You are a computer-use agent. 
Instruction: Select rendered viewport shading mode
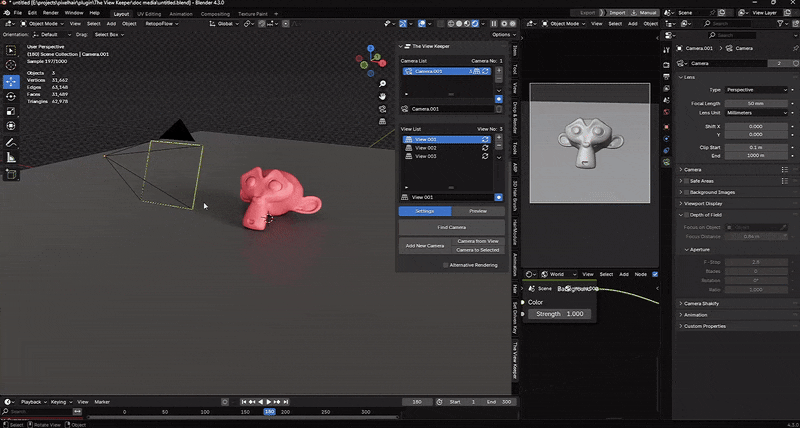475,23
